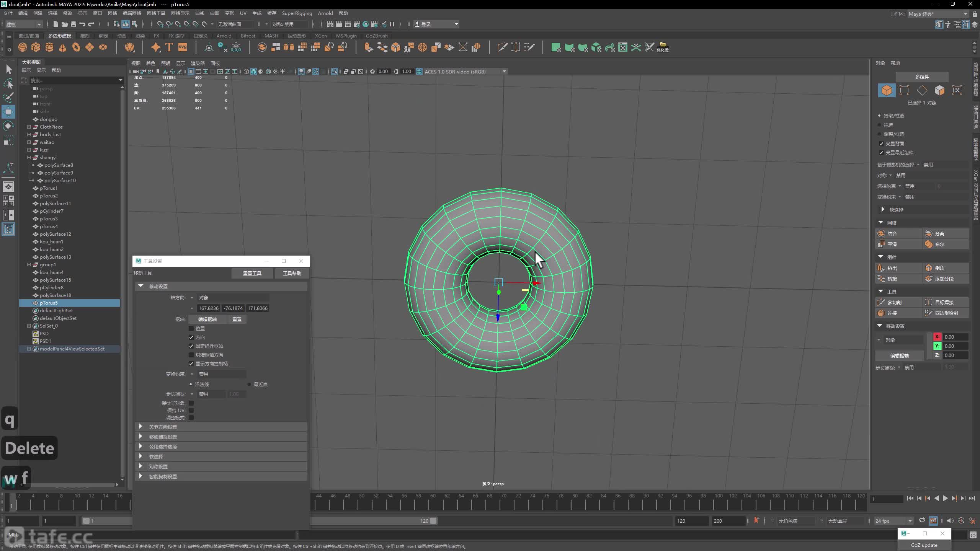Click the 桥接 bridge button

click(x=898, y=279)
